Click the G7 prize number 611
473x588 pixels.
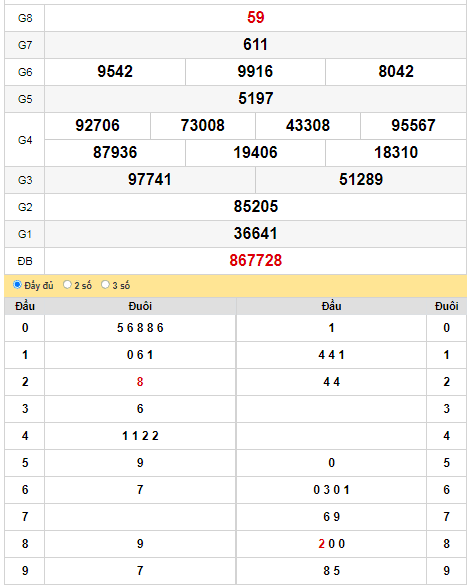(255, 45)
